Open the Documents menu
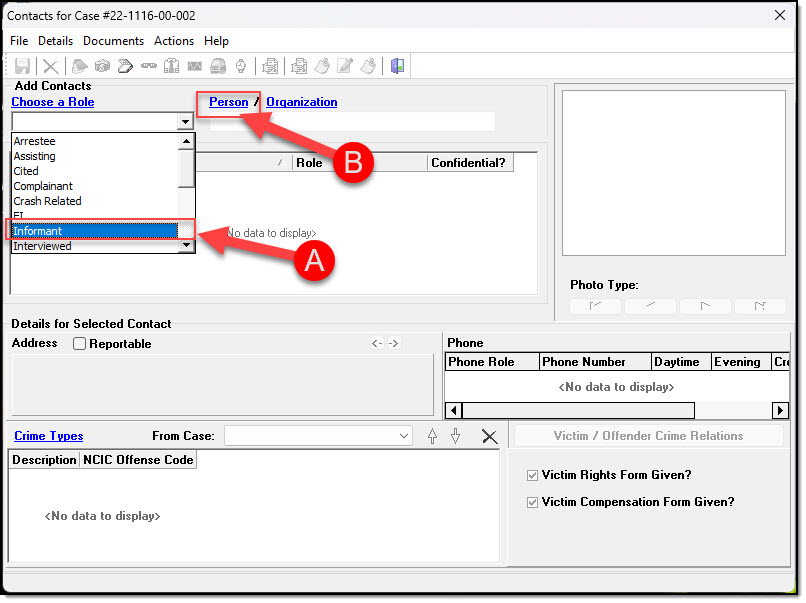Screen dimensions: 806x603 point(113,41)
